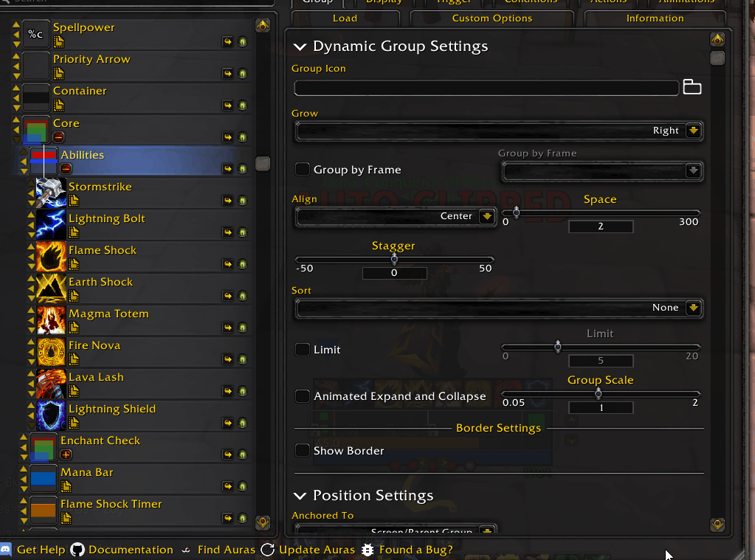Select the Flame Shock aura icon
This screenshot has width=755, height=560.
(x=51, y=256)
